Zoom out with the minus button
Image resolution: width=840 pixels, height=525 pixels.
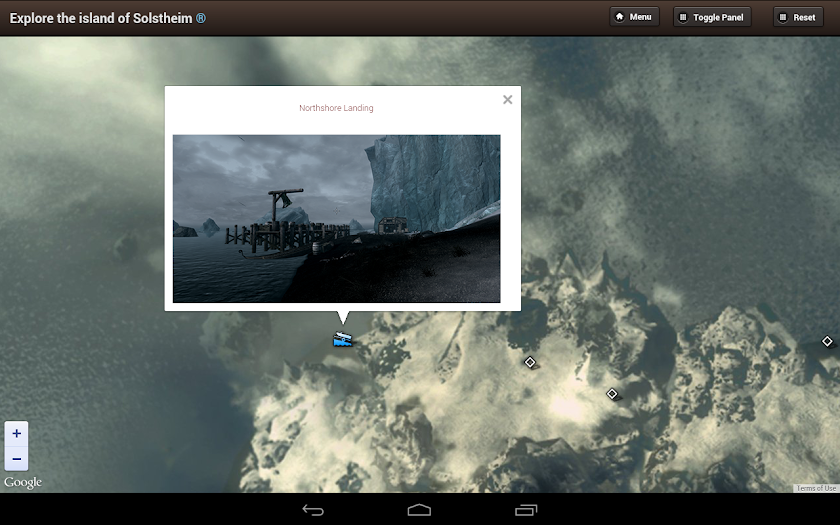pos(17,459)
